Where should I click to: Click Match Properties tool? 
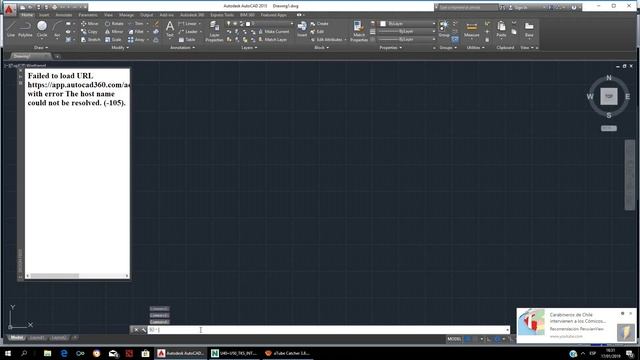pos(359,31)
